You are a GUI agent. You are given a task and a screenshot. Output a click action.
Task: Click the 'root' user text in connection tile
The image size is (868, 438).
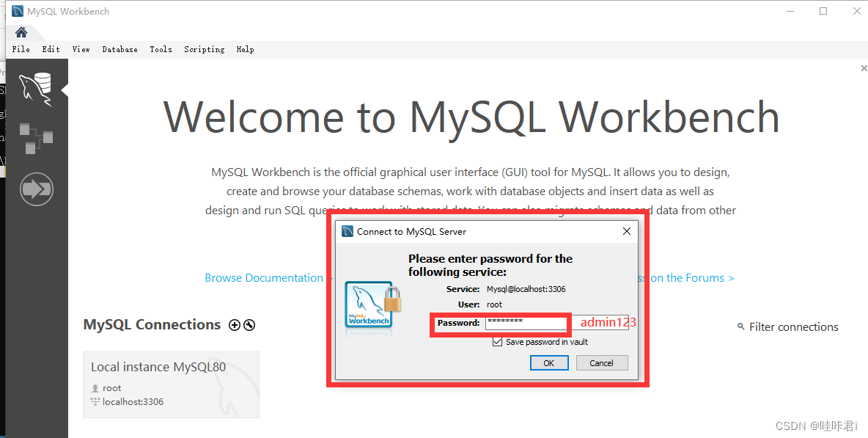[112, 388]
